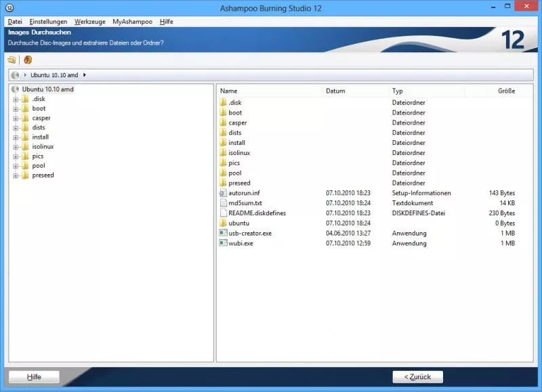
Task: Select the dists folder name in the file list
Action: tap(235, 133)
